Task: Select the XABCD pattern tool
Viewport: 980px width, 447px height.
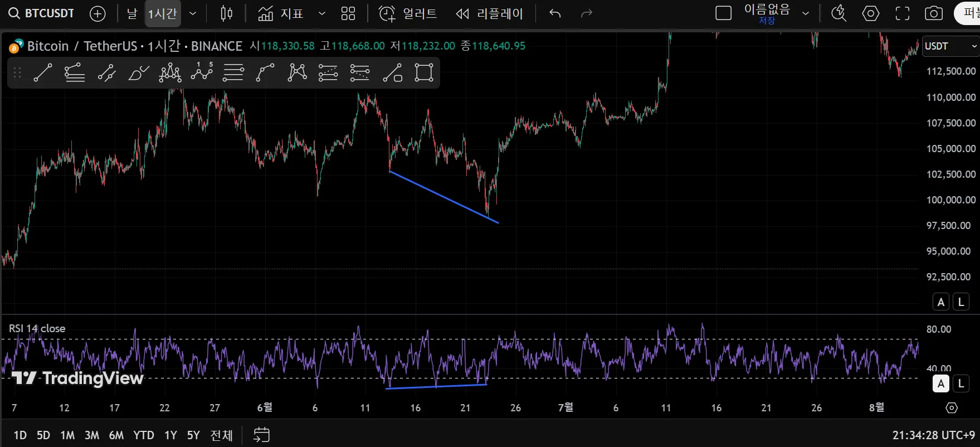Action: click(297, 73)
